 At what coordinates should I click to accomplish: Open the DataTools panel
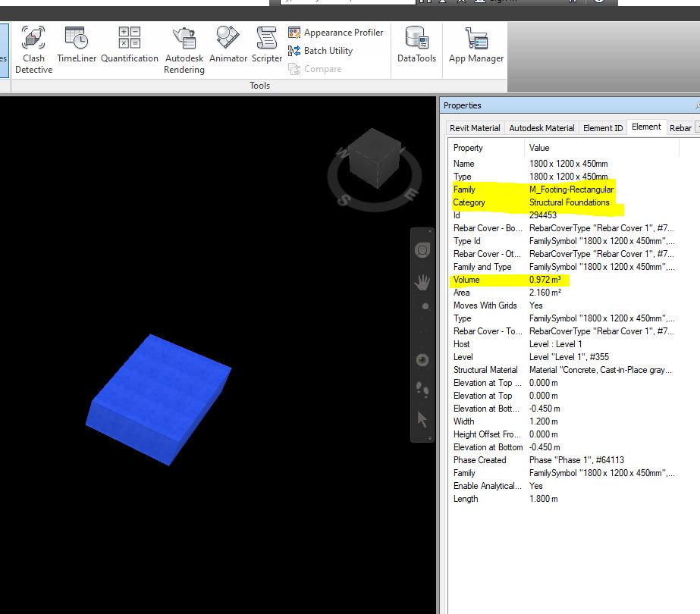tap(416, 45)
